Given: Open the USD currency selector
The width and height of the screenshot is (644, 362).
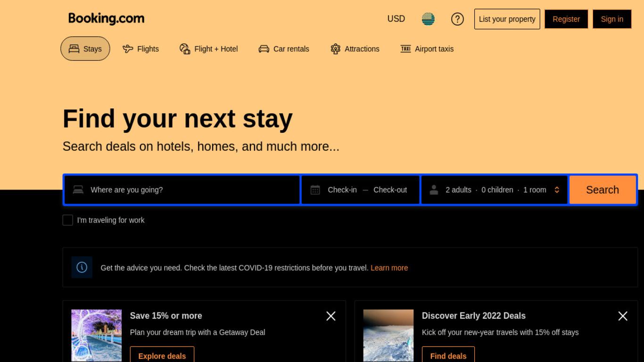Looking at the screenshot, I should [x=396, y=19].
